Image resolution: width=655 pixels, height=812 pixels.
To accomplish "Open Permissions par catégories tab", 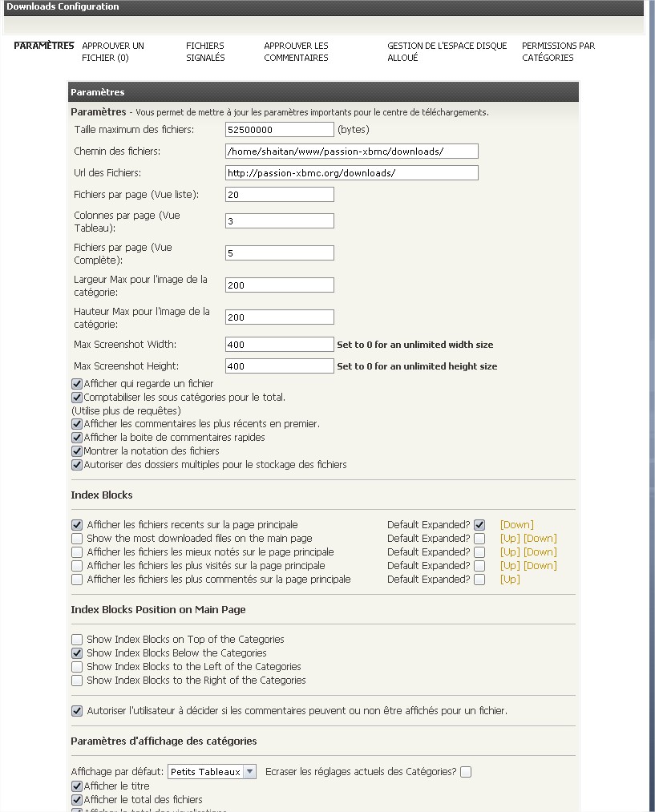I will point(558,52).
